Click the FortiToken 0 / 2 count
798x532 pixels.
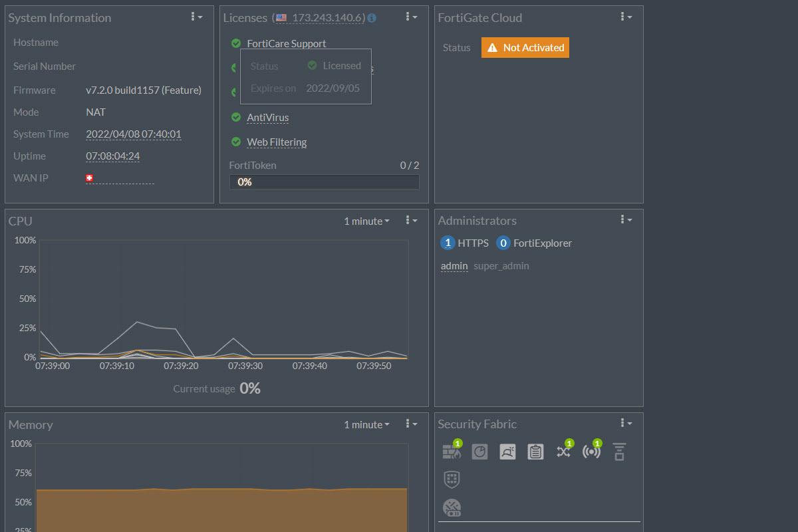[x=410, y=166]
